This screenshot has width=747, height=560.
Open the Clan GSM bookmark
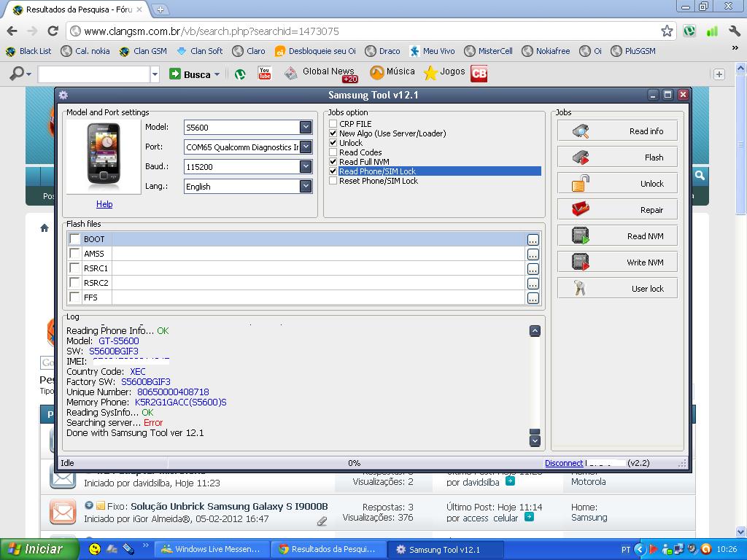[144, 51]
